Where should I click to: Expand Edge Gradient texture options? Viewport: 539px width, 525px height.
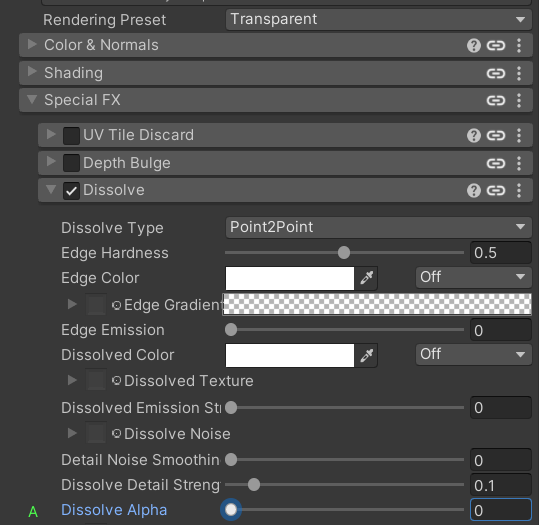point(72,304)
